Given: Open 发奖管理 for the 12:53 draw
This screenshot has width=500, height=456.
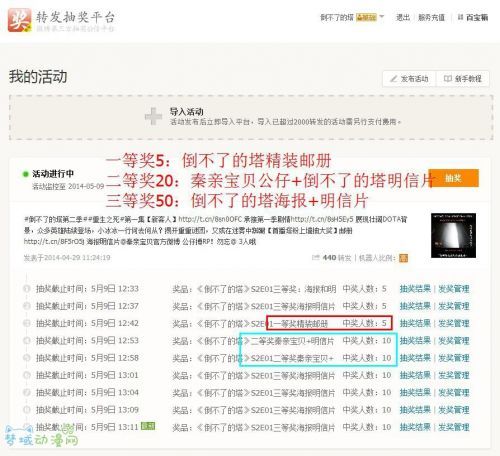Looking at the screenshot, I should [x=454, y=341].
